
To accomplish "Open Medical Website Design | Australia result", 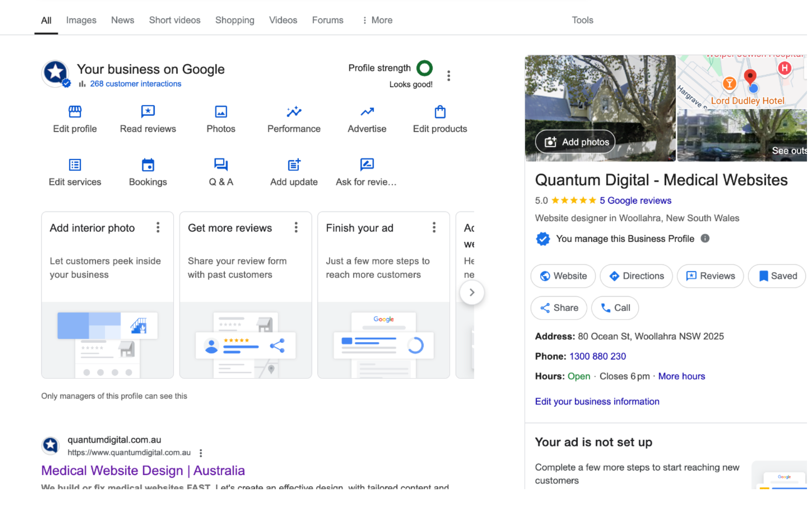I will pos(143,470).
